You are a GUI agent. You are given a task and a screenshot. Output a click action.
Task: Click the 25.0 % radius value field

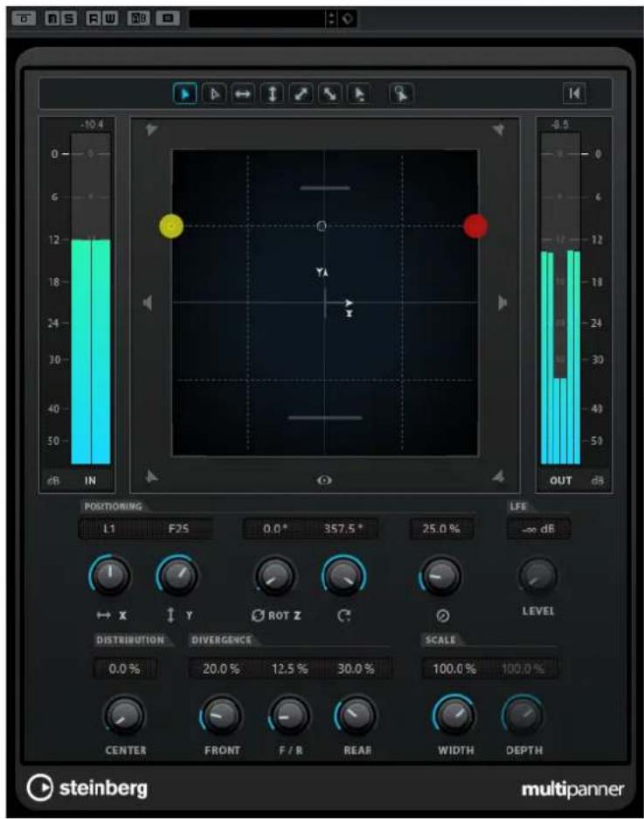point(441,529)
